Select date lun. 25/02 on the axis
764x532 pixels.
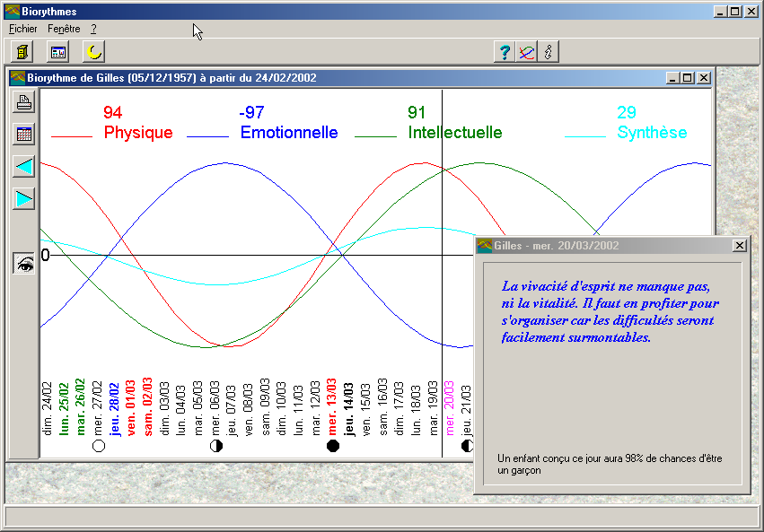pyautogui.click(x=64, y=408)
